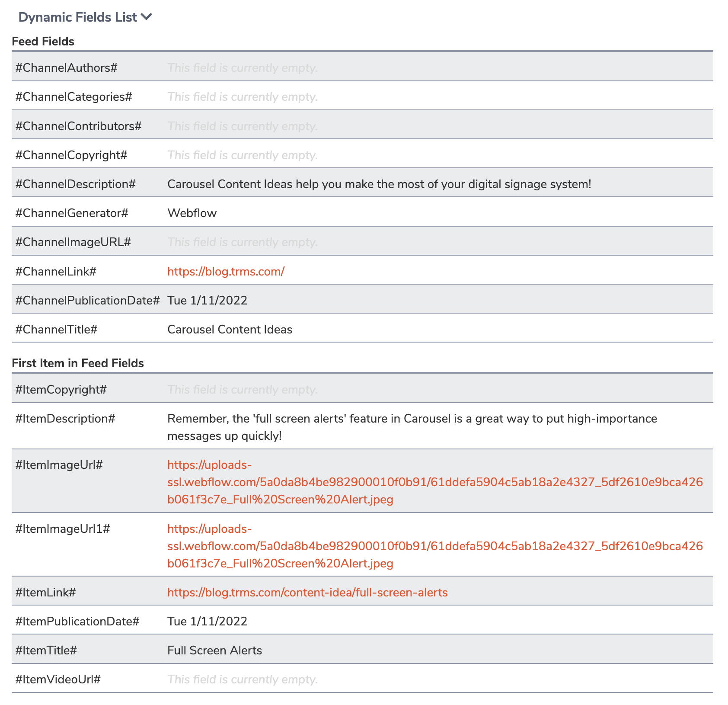Open the https://blog.trms.com/ channel link
Screen dimensions: 728x705
[x=226, y=272]
